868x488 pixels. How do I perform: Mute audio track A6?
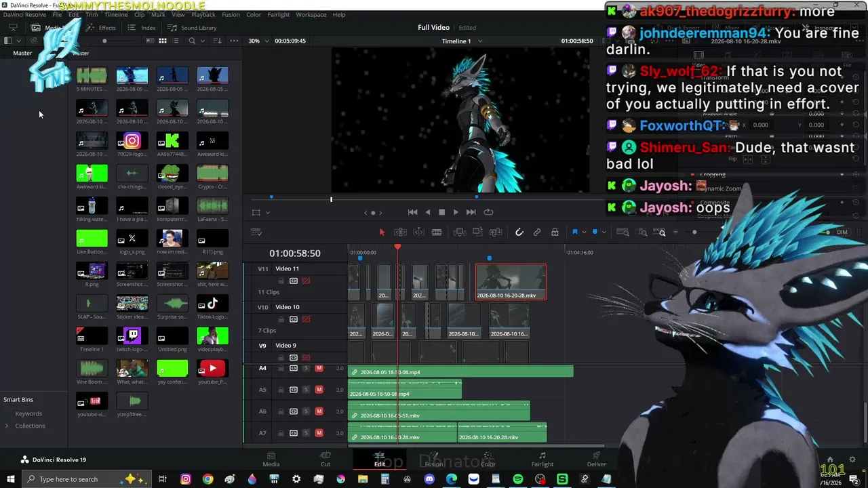point(319,411)
